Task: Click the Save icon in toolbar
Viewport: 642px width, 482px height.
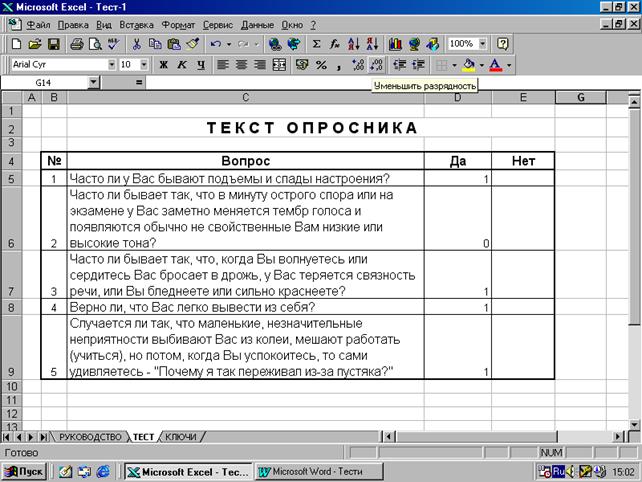Action: pyautogui.click(x=53, y=44)
